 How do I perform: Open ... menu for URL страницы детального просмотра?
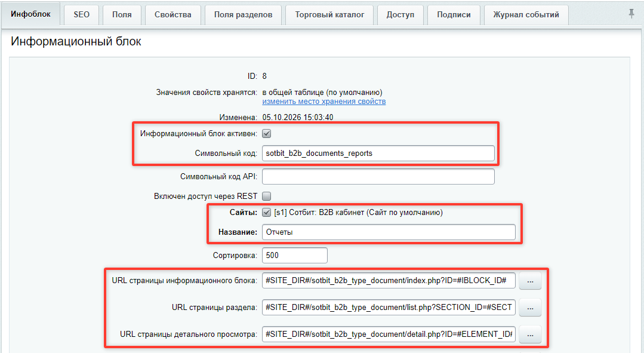click(530, 334)
